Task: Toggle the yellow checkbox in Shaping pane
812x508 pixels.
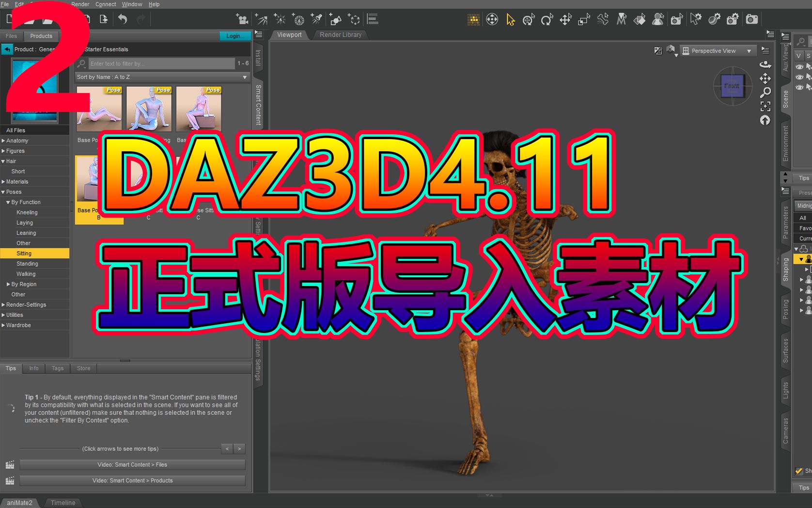Action: [x=799, y=471]
